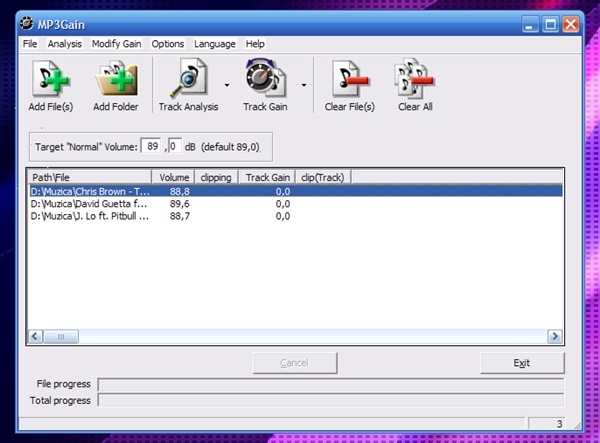This screenshot has width=600, height=443.
Task: Select the David Guetta track row
Action: tap(296, 204)
